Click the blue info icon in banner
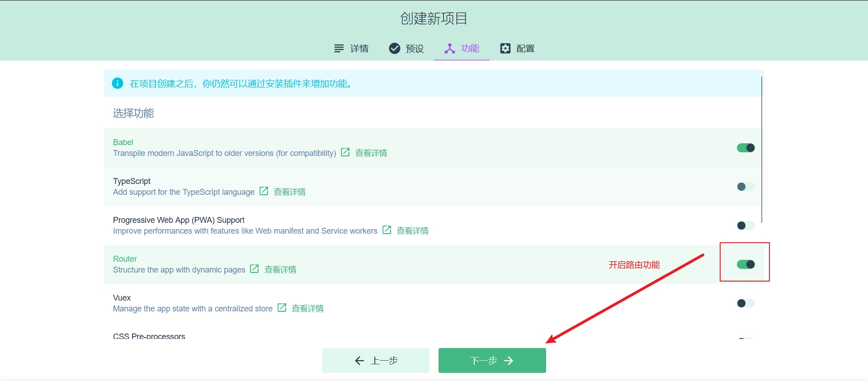The width and height of the screenshot is (868, 381). tap(118, 83)
